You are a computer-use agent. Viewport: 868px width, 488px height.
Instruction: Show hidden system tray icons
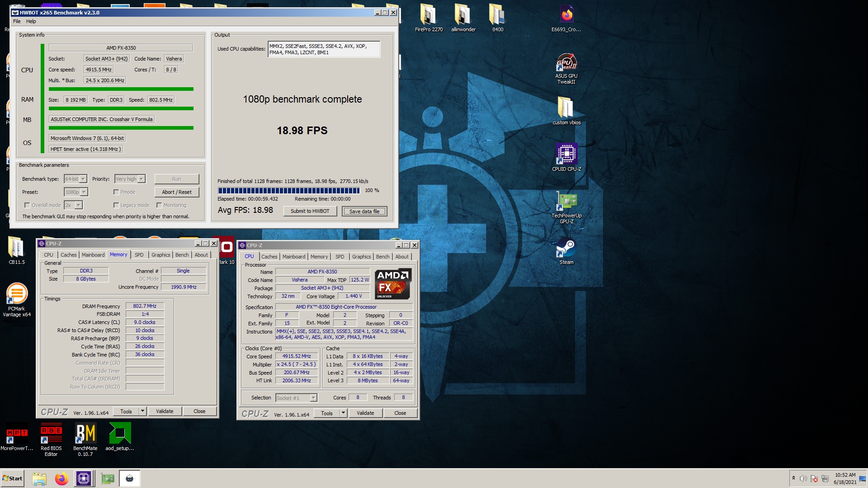(793, 478)
